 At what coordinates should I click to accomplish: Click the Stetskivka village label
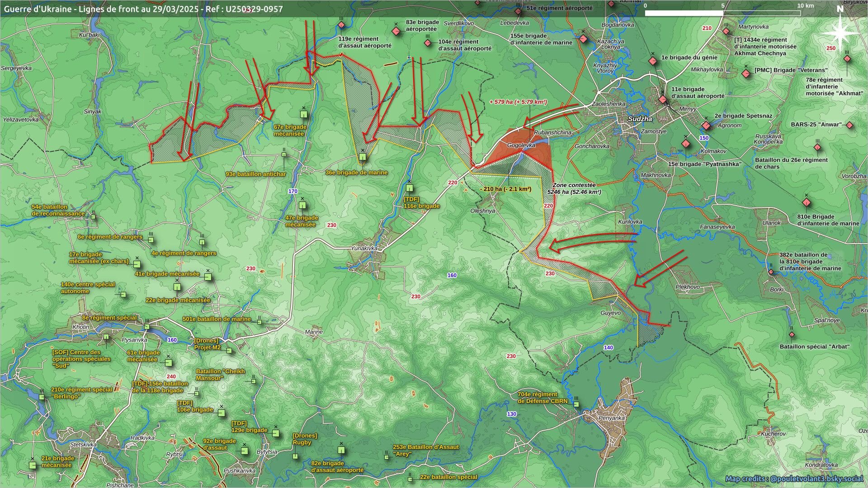pyautogui.click(x=83, y=445)
